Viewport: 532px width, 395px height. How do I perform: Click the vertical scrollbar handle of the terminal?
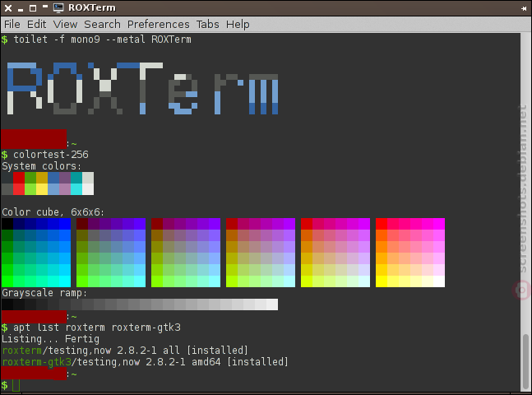[525, 362]
